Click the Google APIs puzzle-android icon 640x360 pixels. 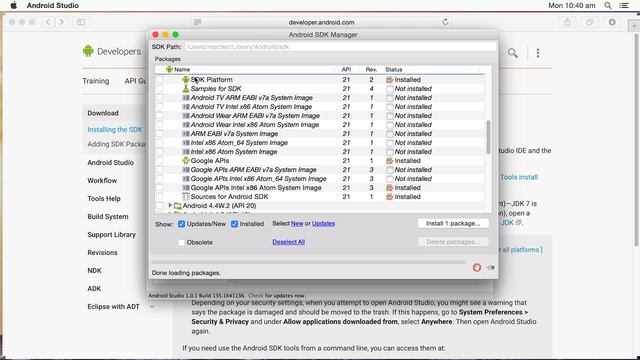coord(186,160)
